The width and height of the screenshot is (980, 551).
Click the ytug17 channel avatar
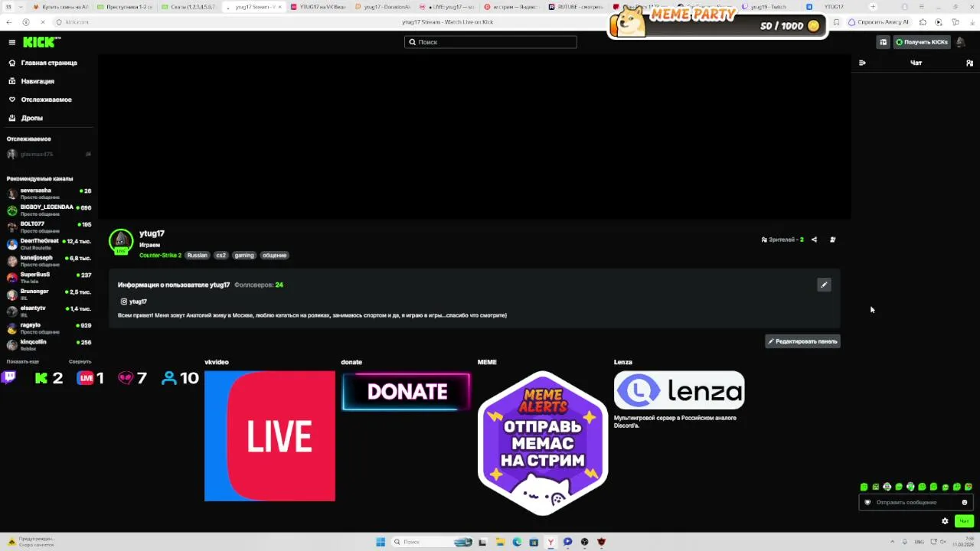121,241
